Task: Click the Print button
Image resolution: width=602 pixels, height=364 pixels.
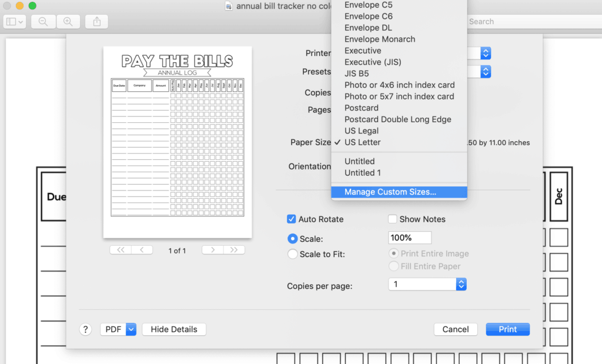Action: [x=507, y=329]
